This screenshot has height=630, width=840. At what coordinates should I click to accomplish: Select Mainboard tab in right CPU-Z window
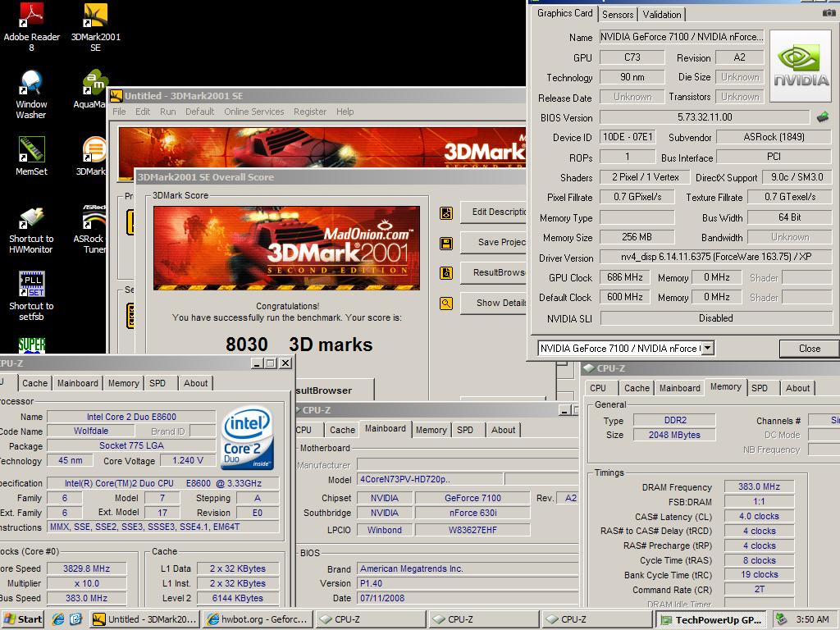680,388
